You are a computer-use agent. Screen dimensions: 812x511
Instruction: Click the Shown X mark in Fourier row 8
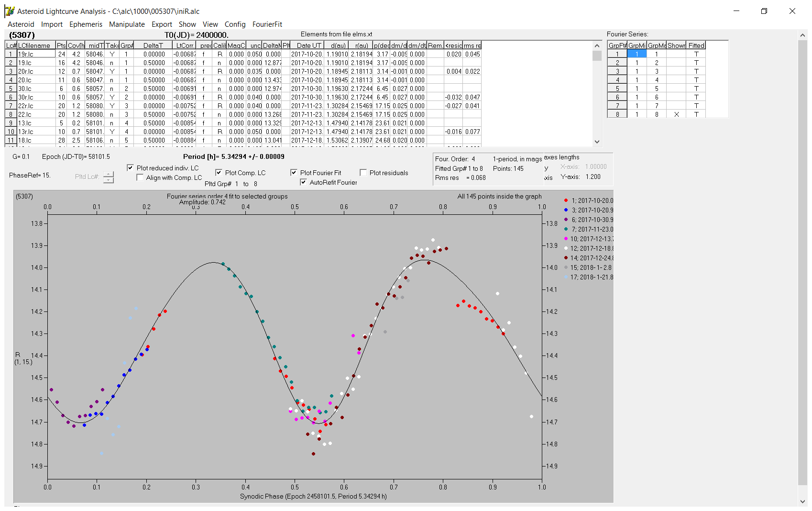tap(676, 114)
